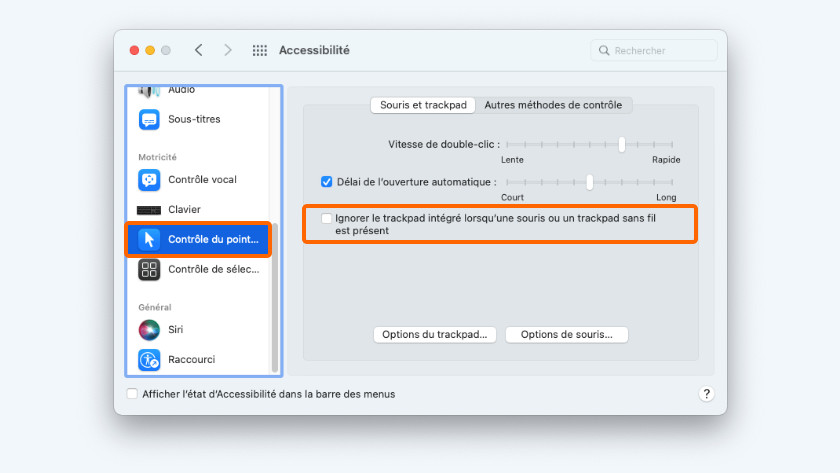Open Raccourci accessibility icon
The height and width of the screenshot is (473, 840).
(149, 359)
